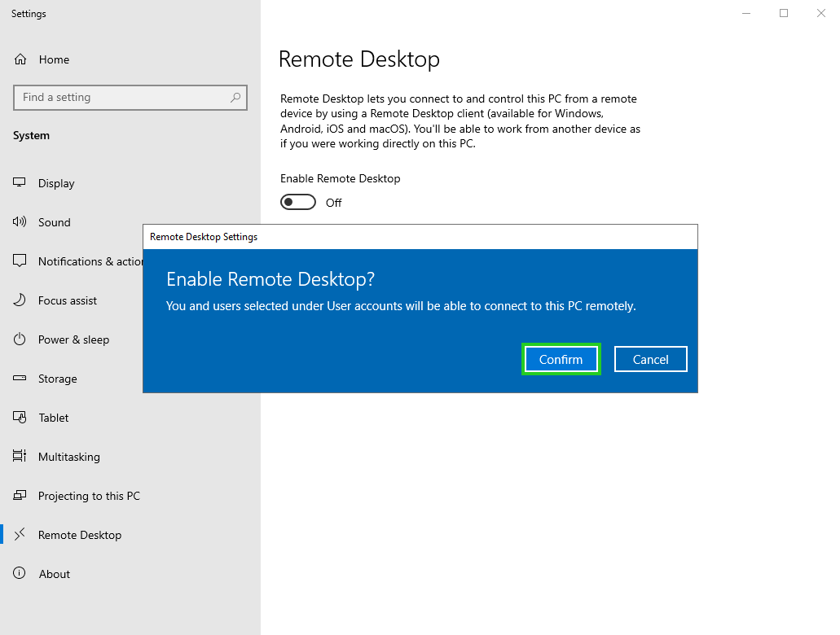This screenshot has height=635, width=840.
Task: Go to Projecting to this PC
Action: tap(89, 496)
